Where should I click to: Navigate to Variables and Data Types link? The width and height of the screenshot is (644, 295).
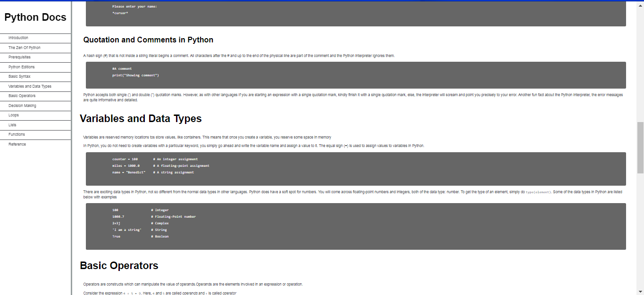click(30, 86)
